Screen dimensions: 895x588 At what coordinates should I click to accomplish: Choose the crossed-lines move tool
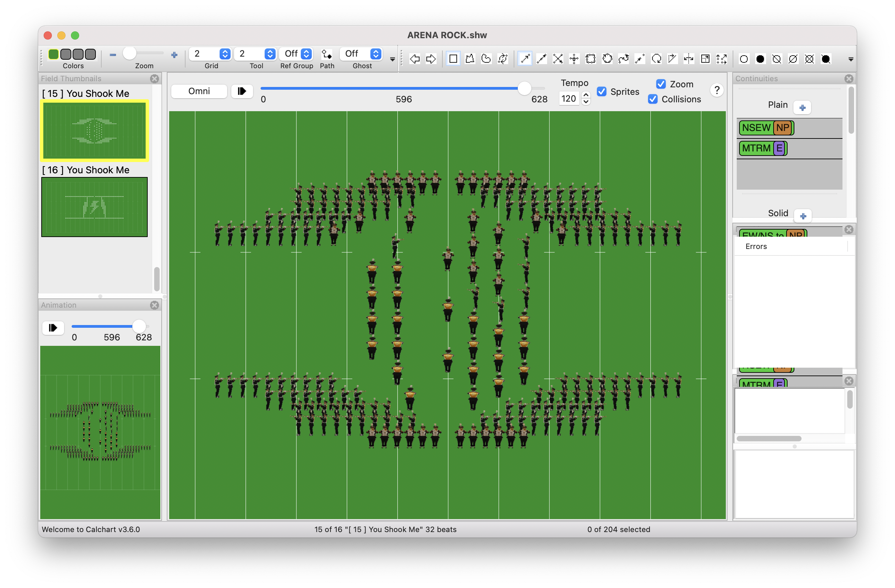pyautogui.click(x=558, y=59)
